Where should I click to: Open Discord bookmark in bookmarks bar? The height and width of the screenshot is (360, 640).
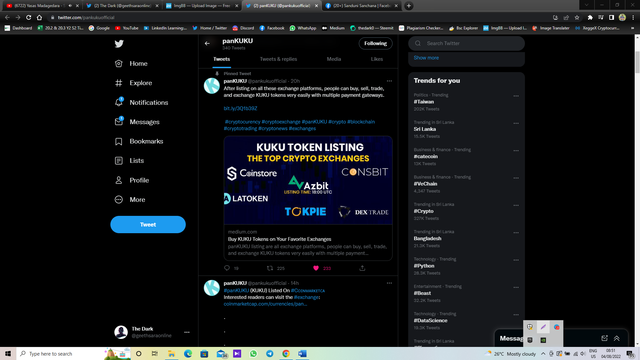pos(243,28)
